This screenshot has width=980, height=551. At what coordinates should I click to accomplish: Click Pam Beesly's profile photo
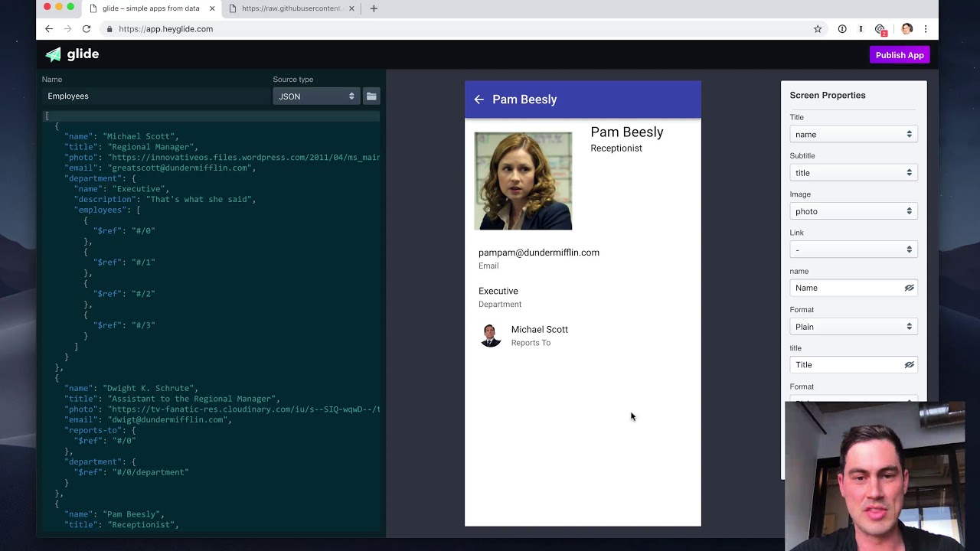point(523,181)
